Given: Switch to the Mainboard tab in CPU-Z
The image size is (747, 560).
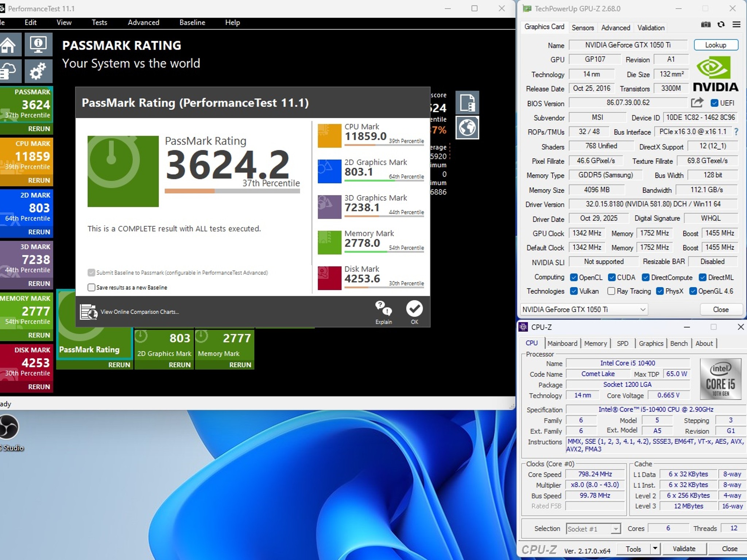Looking at the screenshot, I should pos(562,343).
